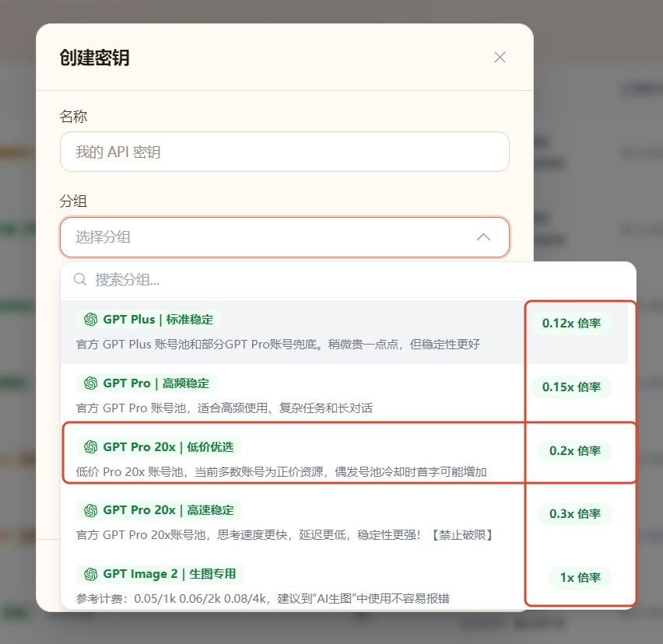The image size is (663, 644).
Task: Click the 0.15x 倍率 badge
Action: [x=571, y=387]
